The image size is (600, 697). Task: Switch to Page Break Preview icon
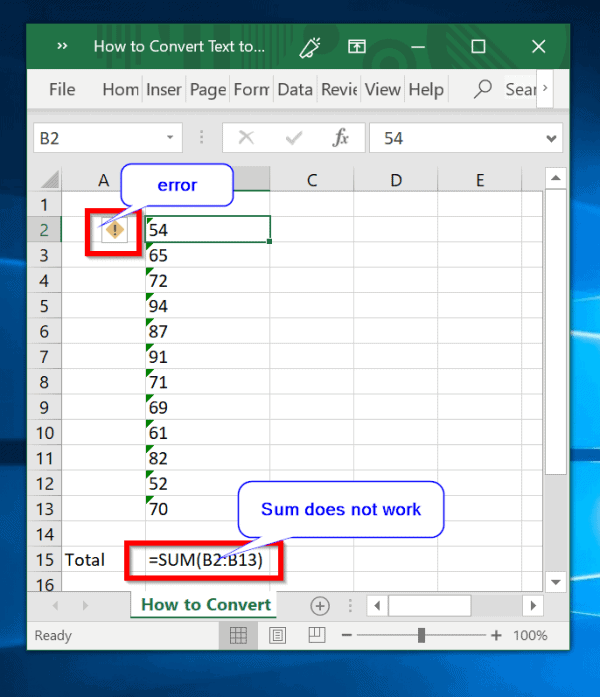pyautogui.click(x=317, y=635)
